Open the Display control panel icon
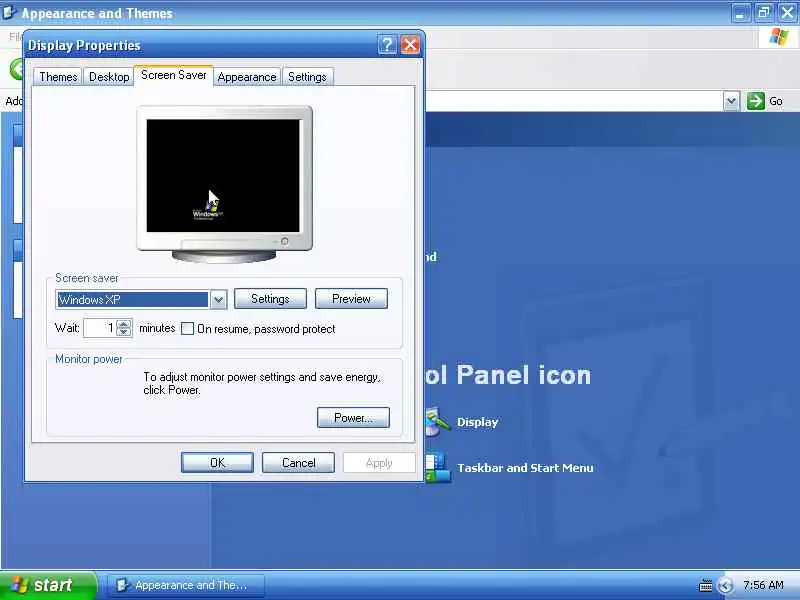This screenshot has height=600, width=800. pyautogui.click(x=437, y=422)
